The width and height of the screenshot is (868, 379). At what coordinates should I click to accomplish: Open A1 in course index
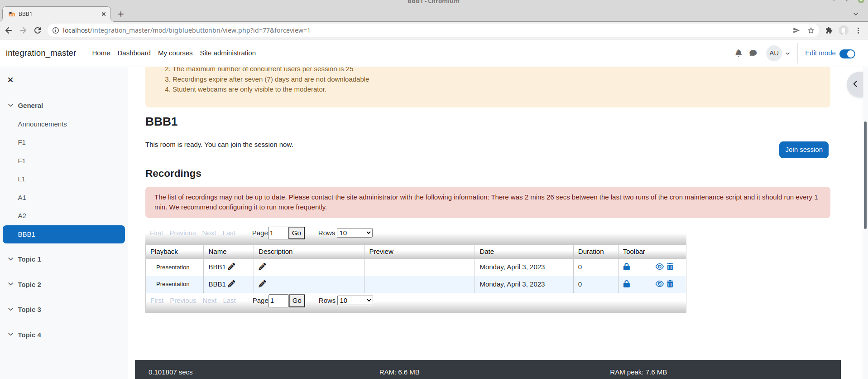click(x=22, y=198)
